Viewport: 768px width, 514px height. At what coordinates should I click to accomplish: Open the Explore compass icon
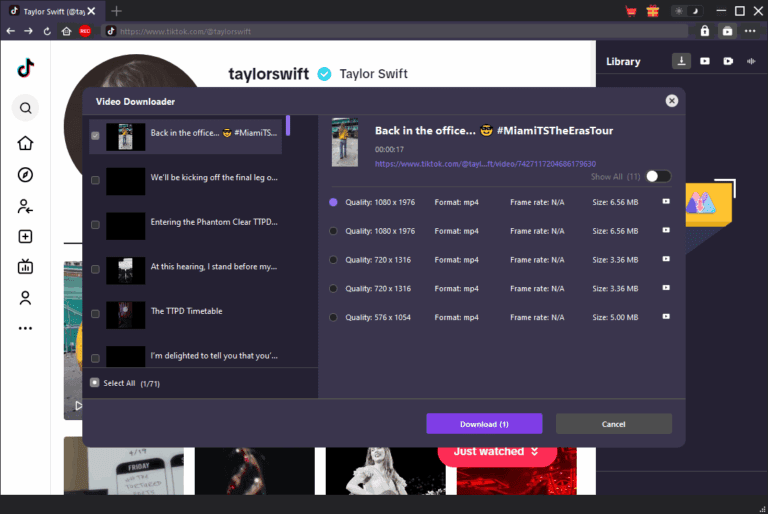click(26, 175)
